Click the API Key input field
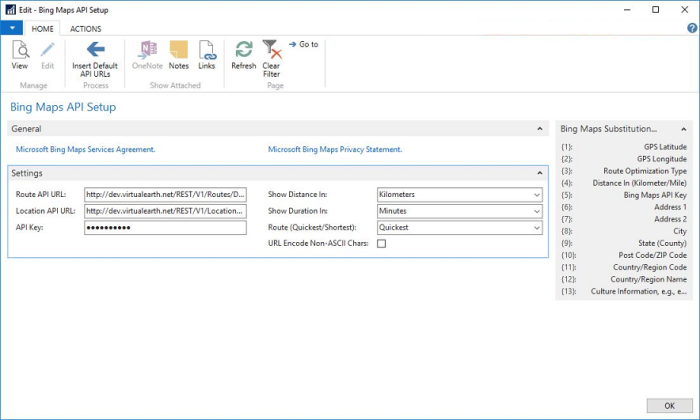Image resolution: width=700 pixels, height=420 pixels. [165, 227]
